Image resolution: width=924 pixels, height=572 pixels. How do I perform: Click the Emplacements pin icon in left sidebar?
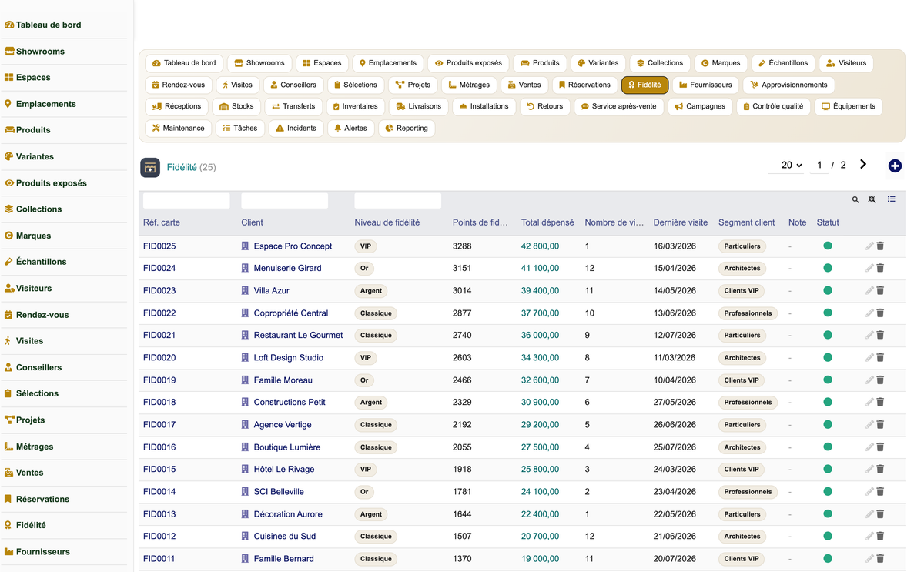(x=8, y=104)
